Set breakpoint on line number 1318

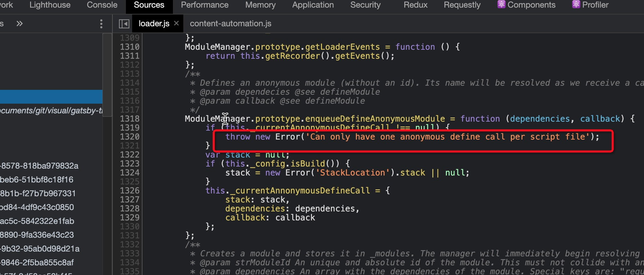pyautogui.click(x=130, y=118)
